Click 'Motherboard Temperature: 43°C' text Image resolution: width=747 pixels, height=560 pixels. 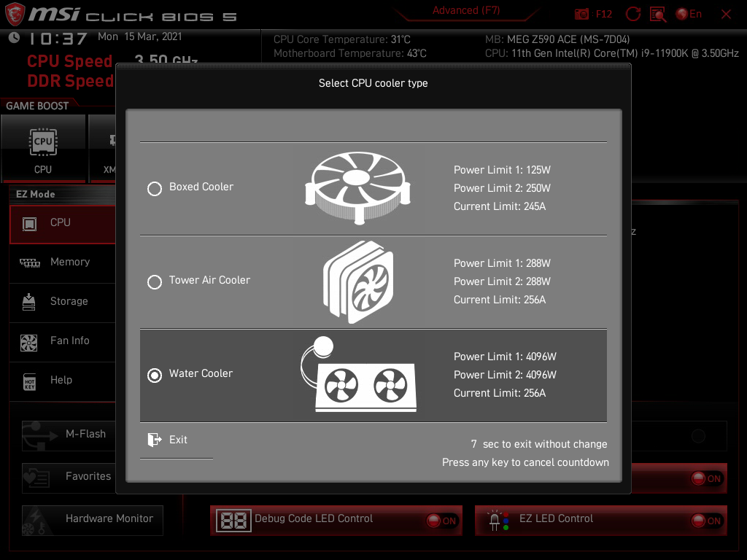[349, 53]
